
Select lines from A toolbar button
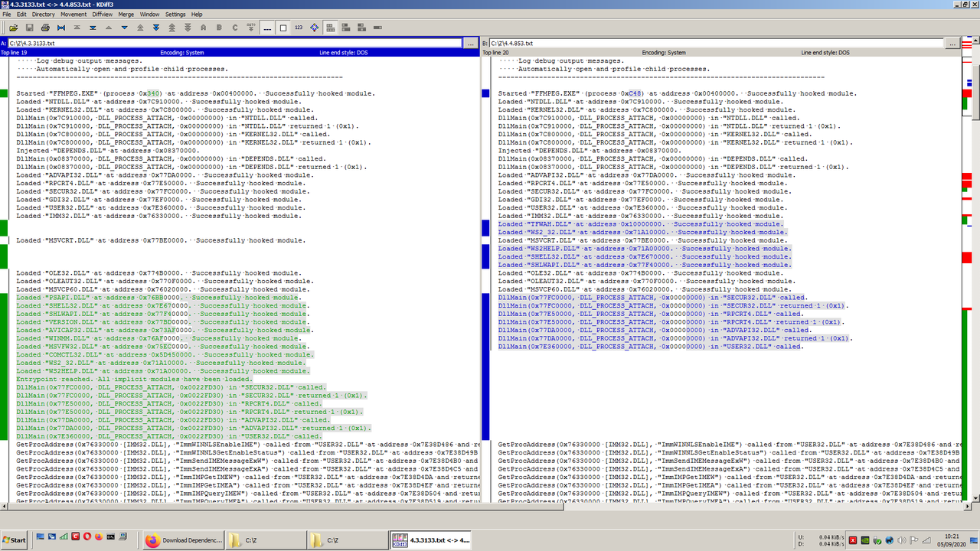tap(204, 28)
